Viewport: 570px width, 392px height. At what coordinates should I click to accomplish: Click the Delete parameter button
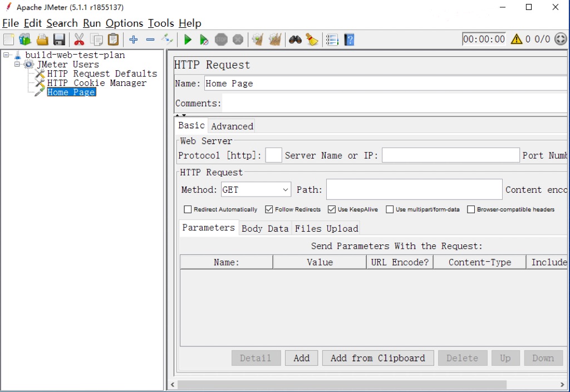pyautogui.click(x=463, y=358)
